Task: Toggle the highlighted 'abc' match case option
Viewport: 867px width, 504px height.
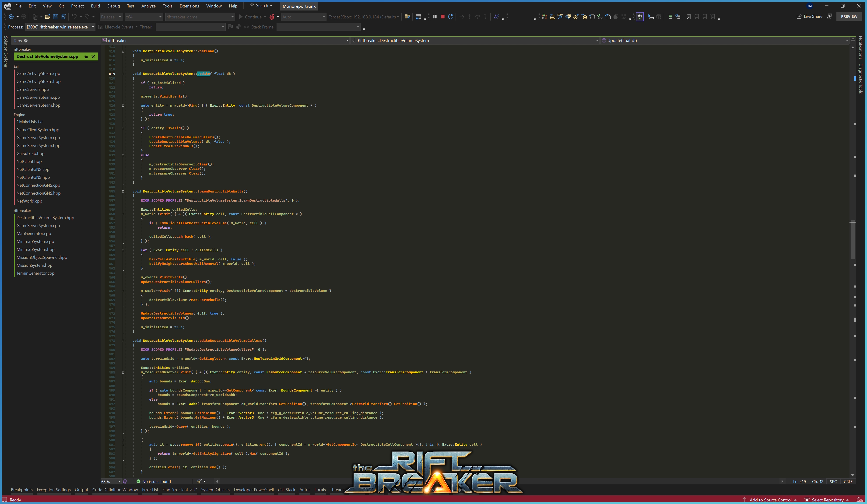Action: (640, 17)
